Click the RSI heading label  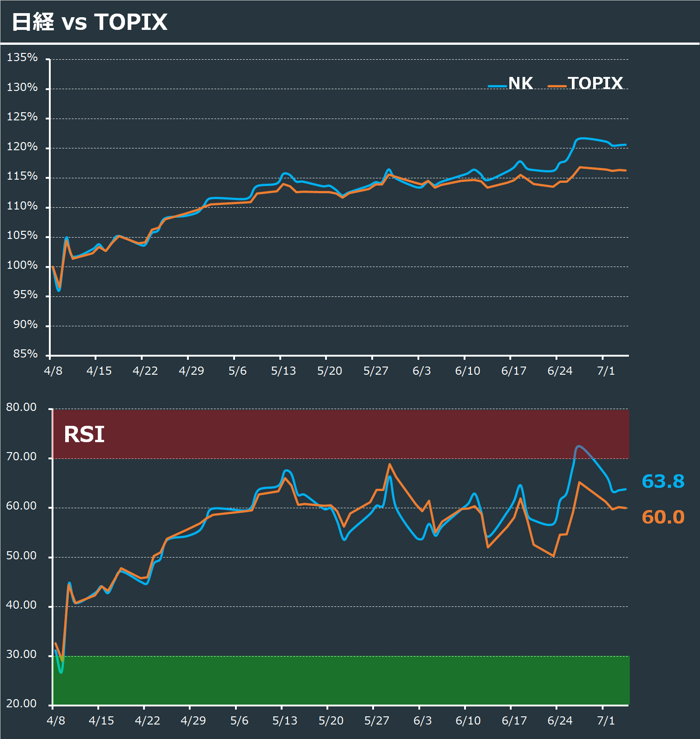click(x=84, y=434)
